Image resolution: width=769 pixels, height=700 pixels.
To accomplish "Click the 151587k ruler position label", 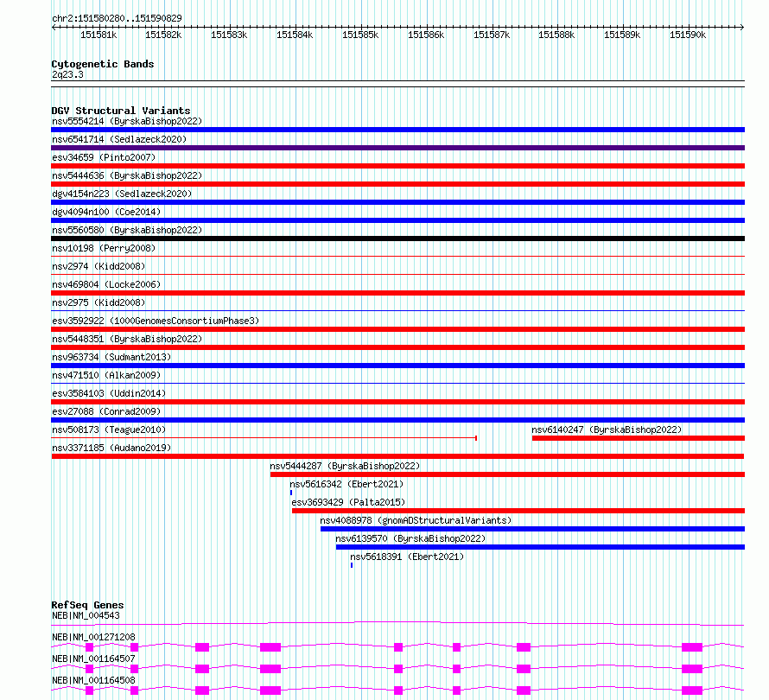I will click(x=492, y=35).
